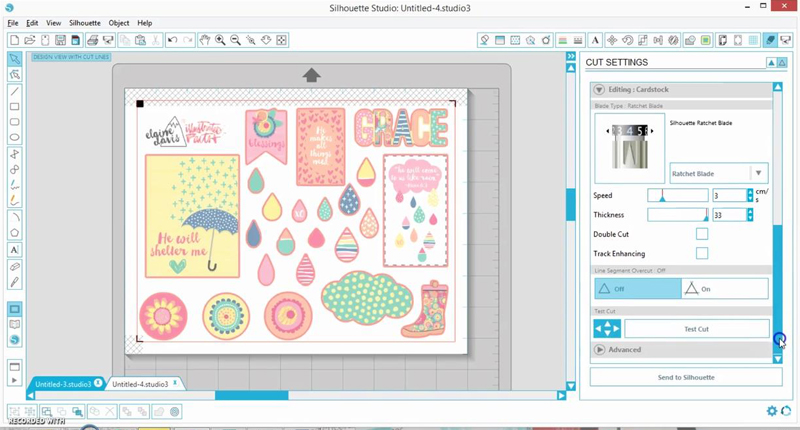Choose the Edit Points tool
800x430 pixels.
click(14, 74)
